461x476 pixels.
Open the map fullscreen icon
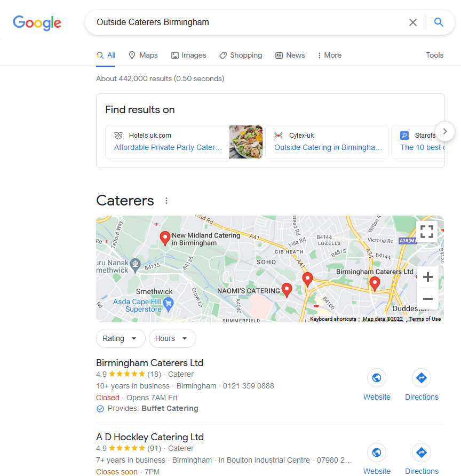[427, 232]
